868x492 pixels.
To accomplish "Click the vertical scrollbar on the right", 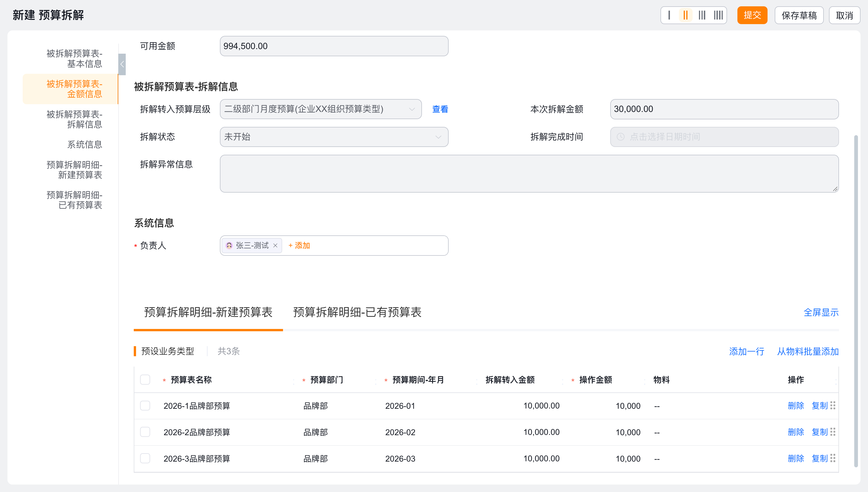I will [856, 301].
